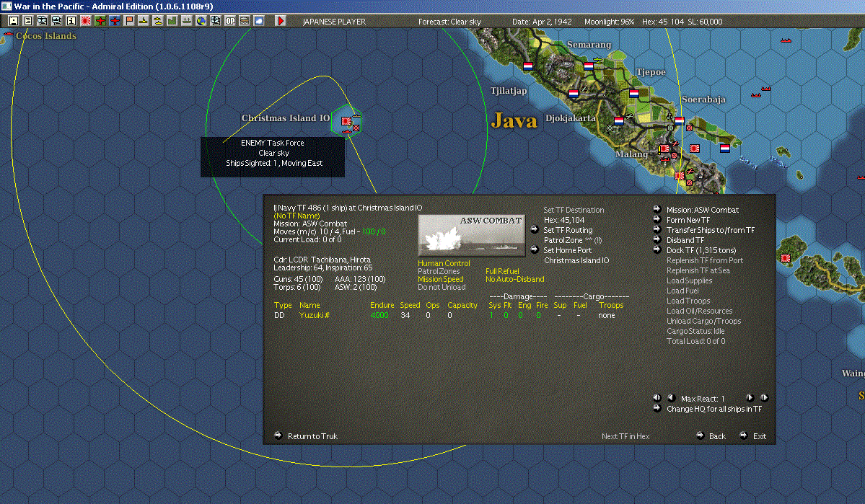Click the Endure column header
The image size is (865, 504).
[382, 305]
